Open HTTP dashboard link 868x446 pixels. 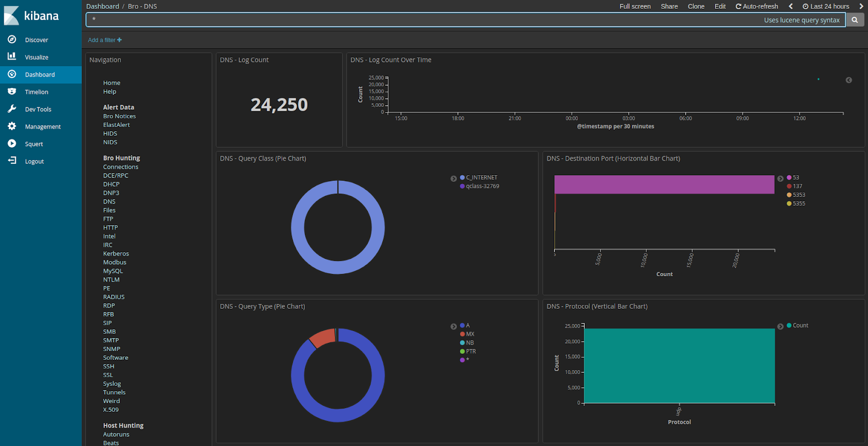[110, 228]
